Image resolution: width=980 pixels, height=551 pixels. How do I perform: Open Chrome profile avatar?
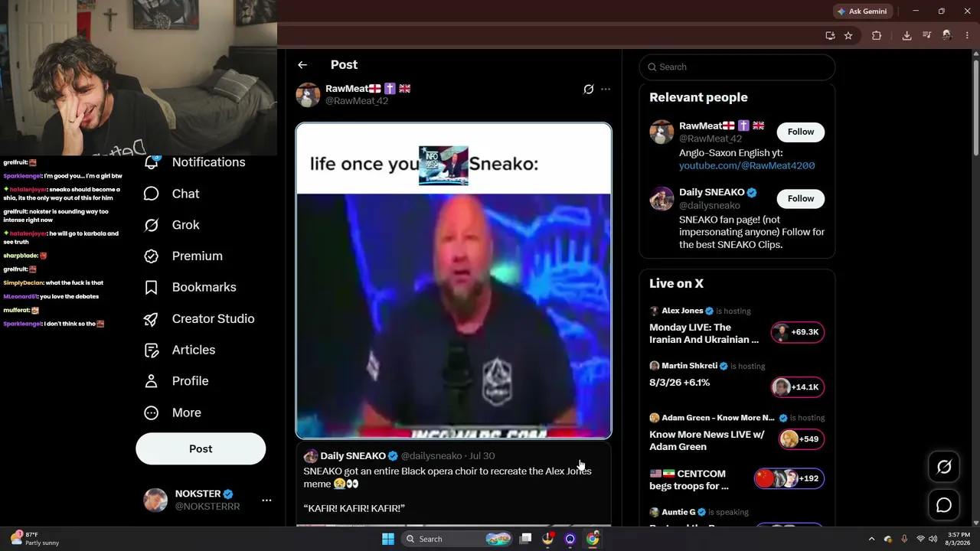click(947, 35)
